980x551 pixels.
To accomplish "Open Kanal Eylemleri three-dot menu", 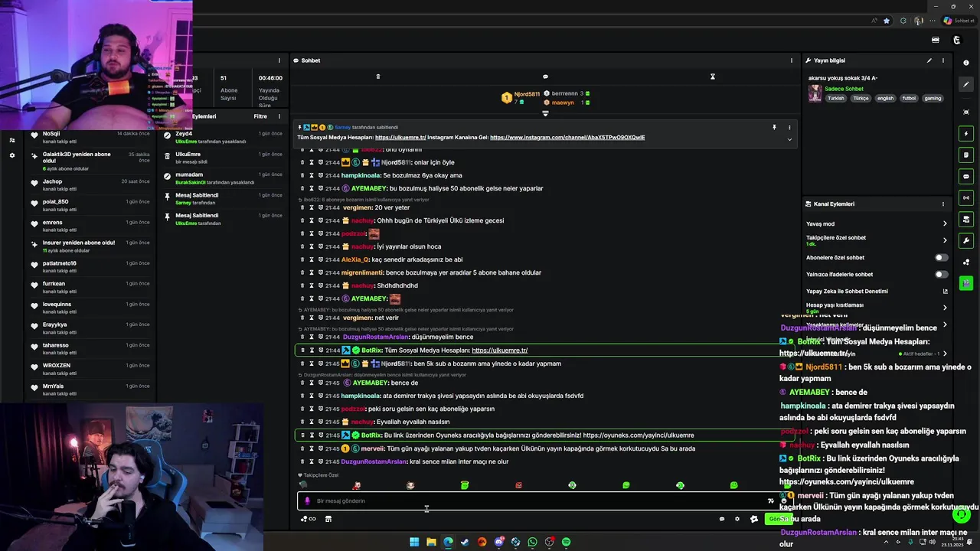I will point(943,204).
